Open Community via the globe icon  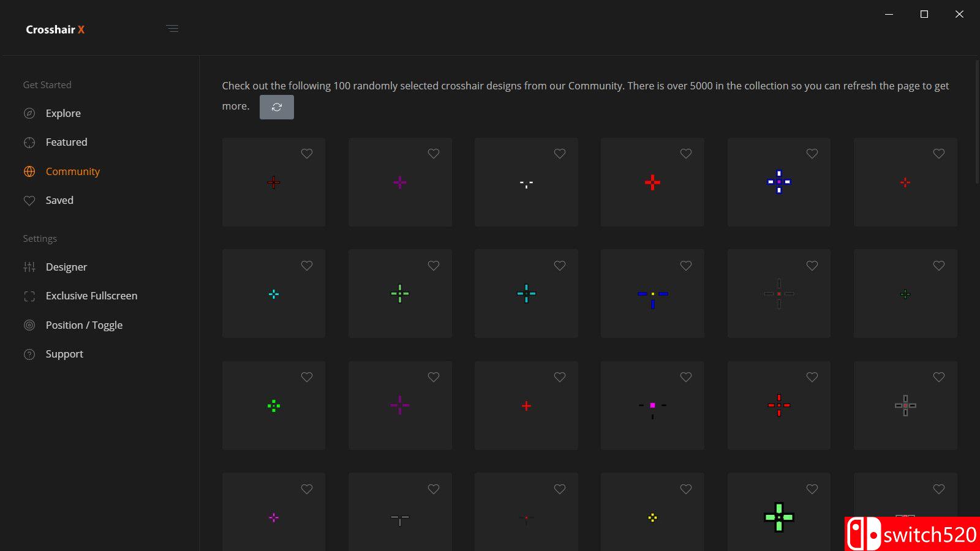point(29,171)
